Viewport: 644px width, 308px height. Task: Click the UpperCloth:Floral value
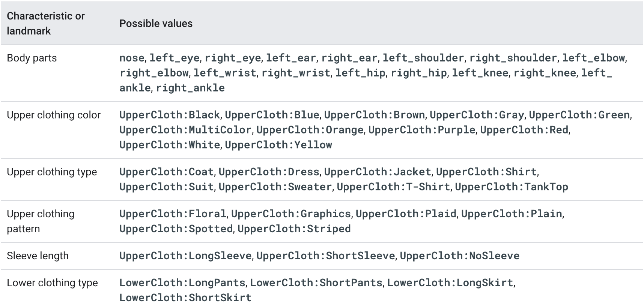[x=173, y=214]
